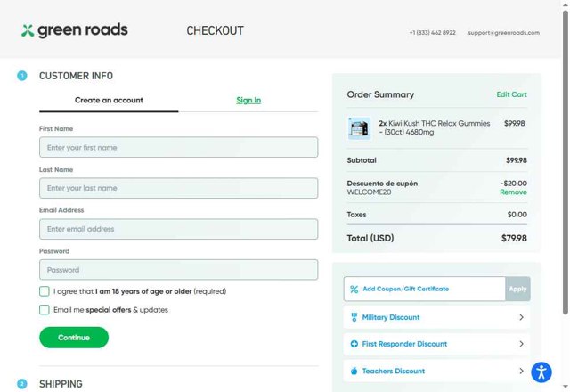Click the Military Discount label
This screenshot has width=570, height=392.
[391, 317]
